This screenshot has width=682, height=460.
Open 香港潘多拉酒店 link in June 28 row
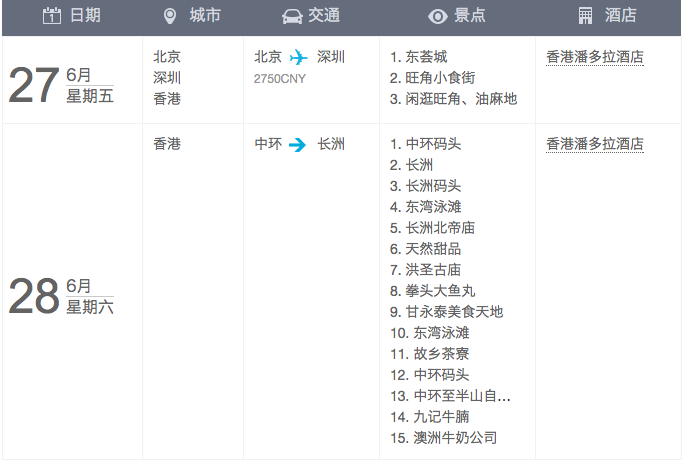595,144
